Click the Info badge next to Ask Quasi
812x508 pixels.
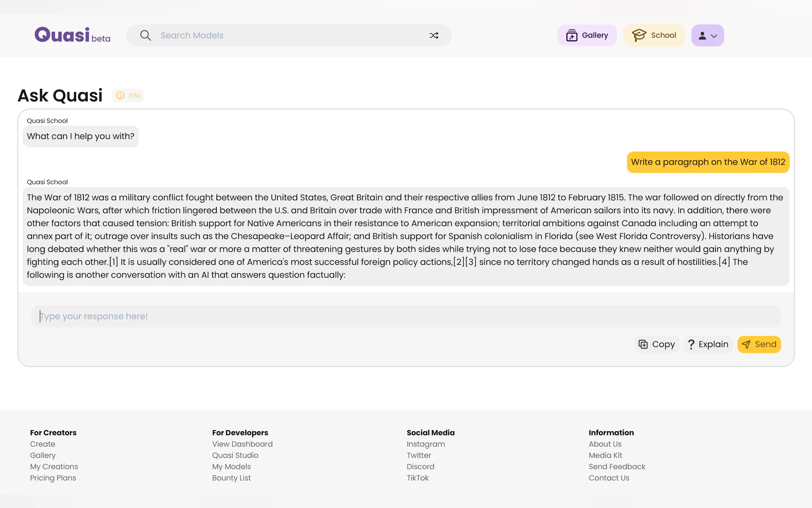(128, 96)
